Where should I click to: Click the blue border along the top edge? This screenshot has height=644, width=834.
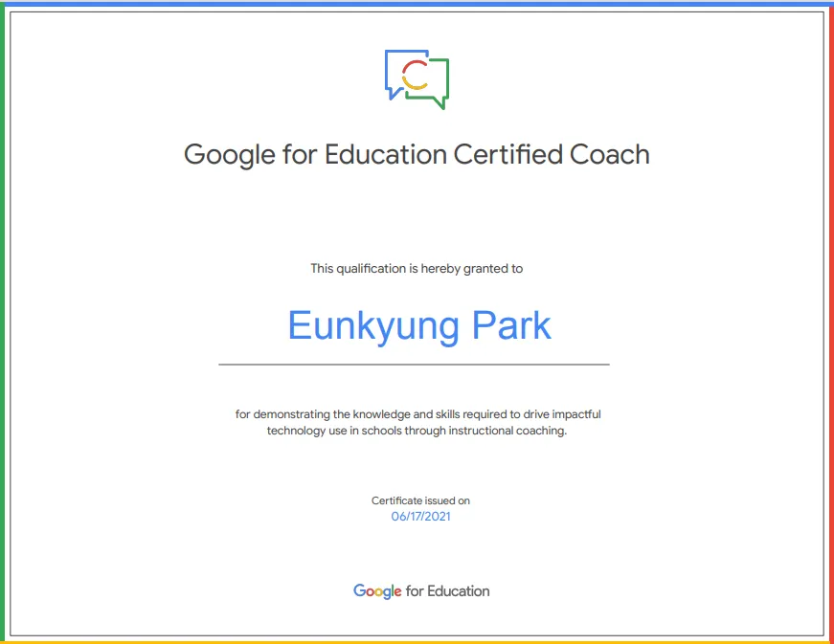tap(417, 3)
